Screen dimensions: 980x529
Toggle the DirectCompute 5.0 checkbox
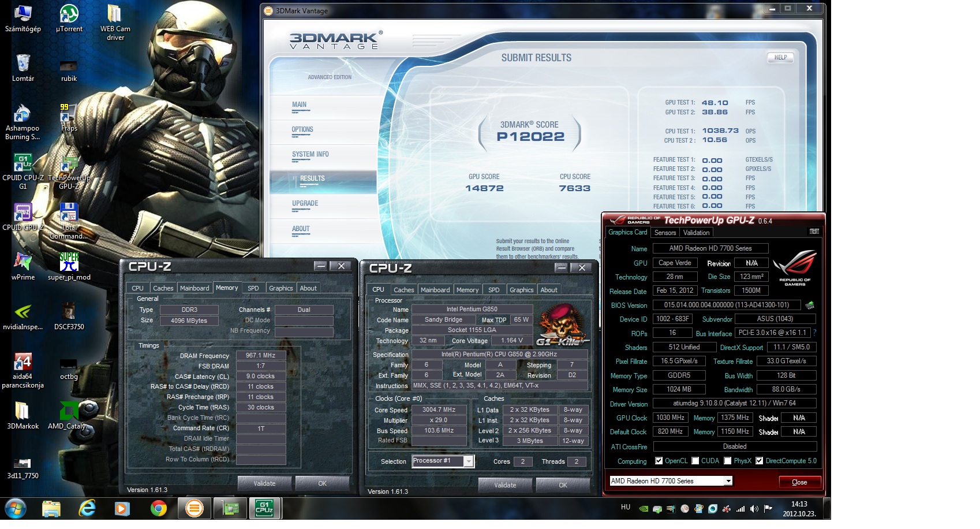tap(760, 461)
